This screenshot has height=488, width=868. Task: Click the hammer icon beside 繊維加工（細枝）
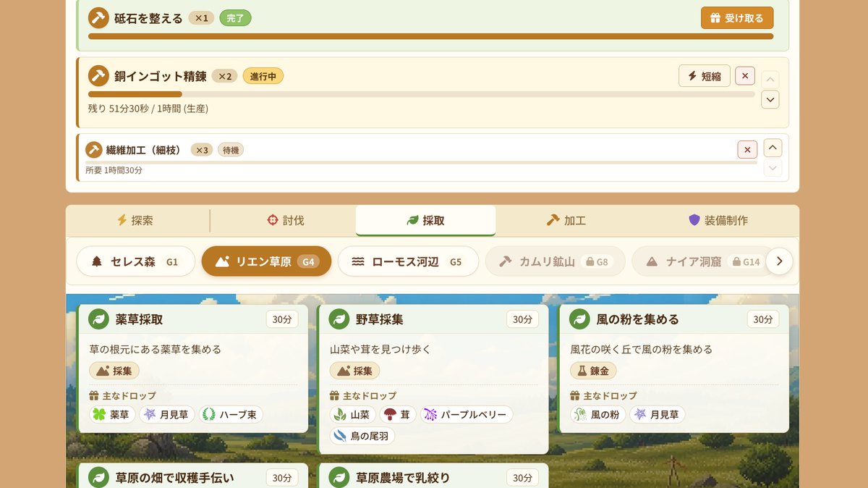click(94, 150)
